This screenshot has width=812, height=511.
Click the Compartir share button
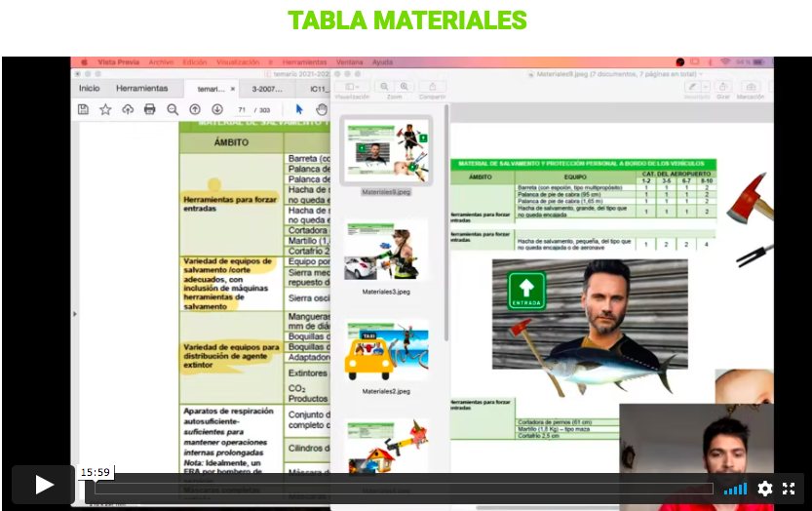click(433, 87)
